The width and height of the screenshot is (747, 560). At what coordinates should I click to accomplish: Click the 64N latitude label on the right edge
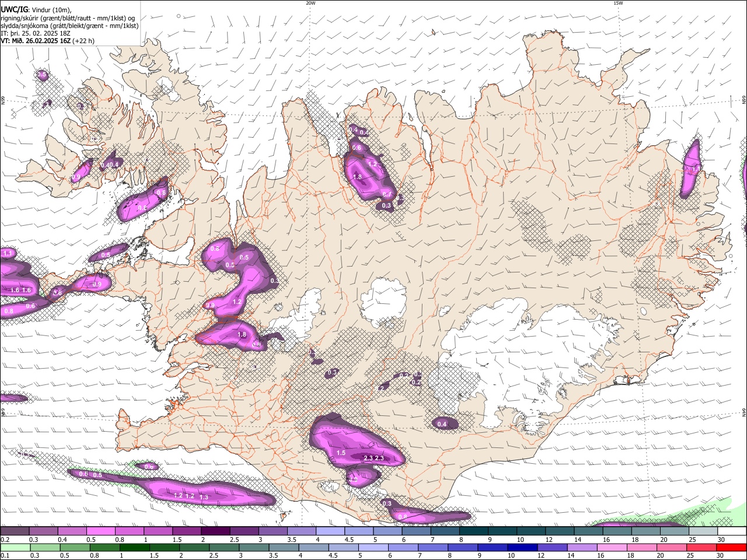click(744, 412)
